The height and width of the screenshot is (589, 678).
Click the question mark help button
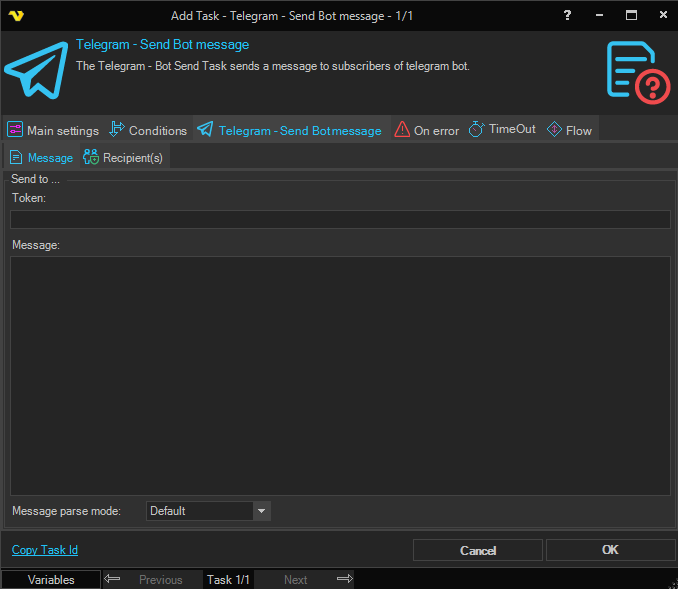coord(567,16)
